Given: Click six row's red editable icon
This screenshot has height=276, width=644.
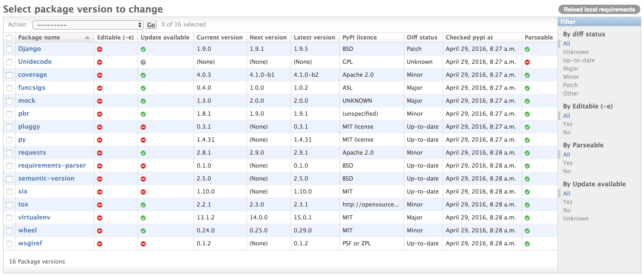Looking at the screenshot, I should point(100,192).
